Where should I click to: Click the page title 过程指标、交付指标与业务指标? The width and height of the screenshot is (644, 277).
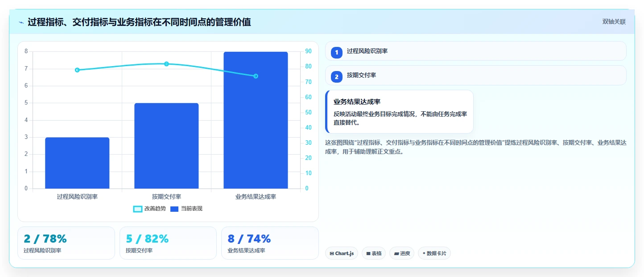point(139,22)
